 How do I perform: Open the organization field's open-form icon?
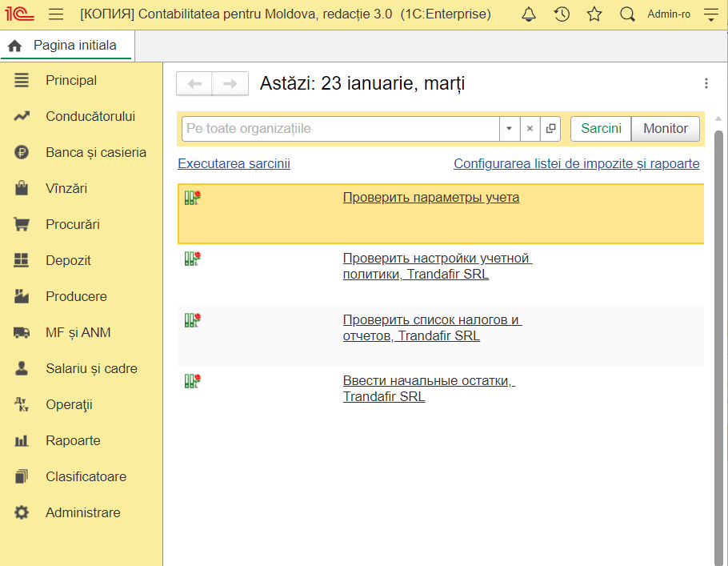[x=550, y=129]
